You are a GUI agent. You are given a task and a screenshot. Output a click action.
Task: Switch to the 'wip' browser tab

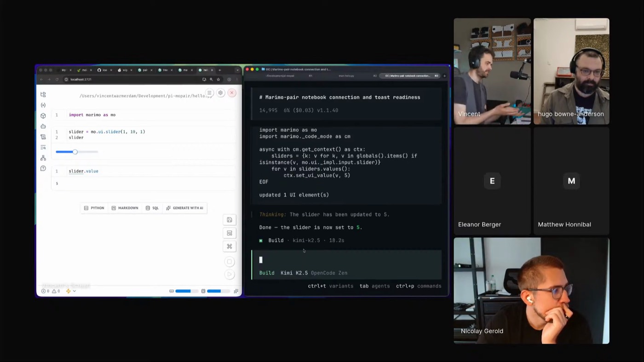[124, 70]
